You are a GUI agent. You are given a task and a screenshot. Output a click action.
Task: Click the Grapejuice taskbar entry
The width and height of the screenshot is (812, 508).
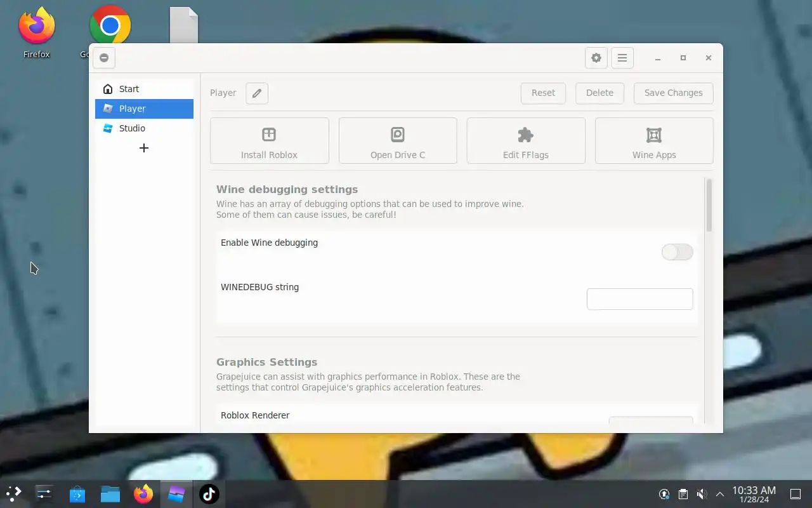coord(176,494)
